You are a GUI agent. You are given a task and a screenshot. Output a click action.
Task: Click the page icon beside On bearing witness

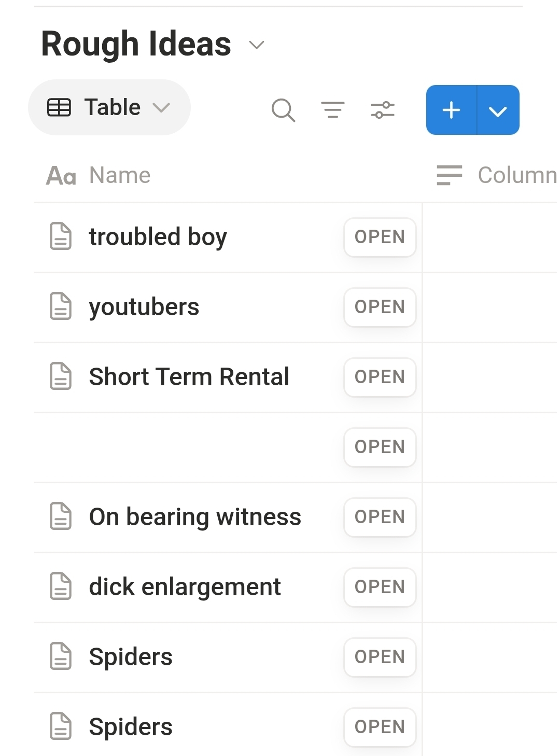point(61,516)
